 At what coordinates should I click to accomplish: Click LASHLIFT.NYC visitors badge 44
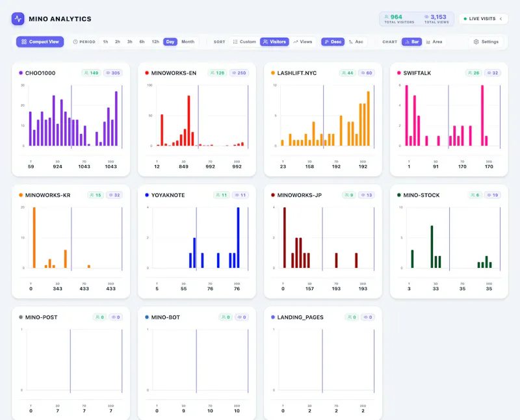347,73
